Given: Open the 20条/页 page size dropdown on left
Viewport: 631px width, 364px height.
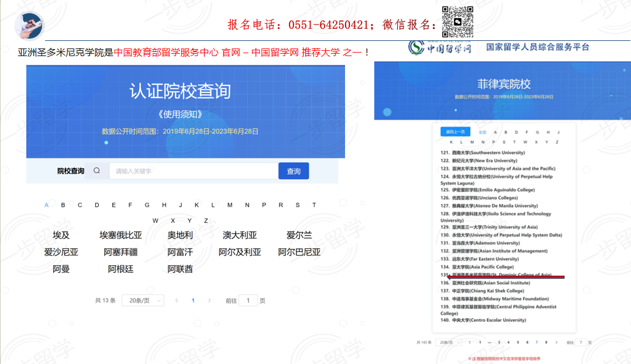Looking at the screenshot, I should pyautogui.click(x=143, y=300).
